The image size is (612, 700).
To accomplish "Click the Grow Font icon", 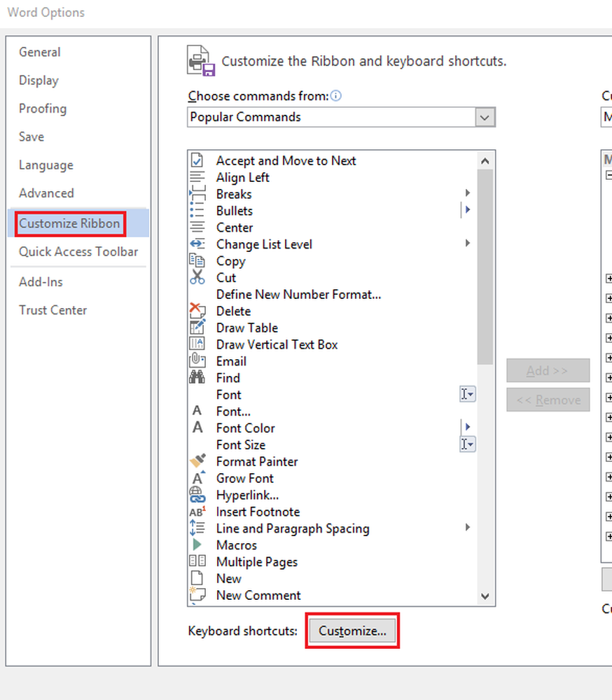I will pos(197,478).
